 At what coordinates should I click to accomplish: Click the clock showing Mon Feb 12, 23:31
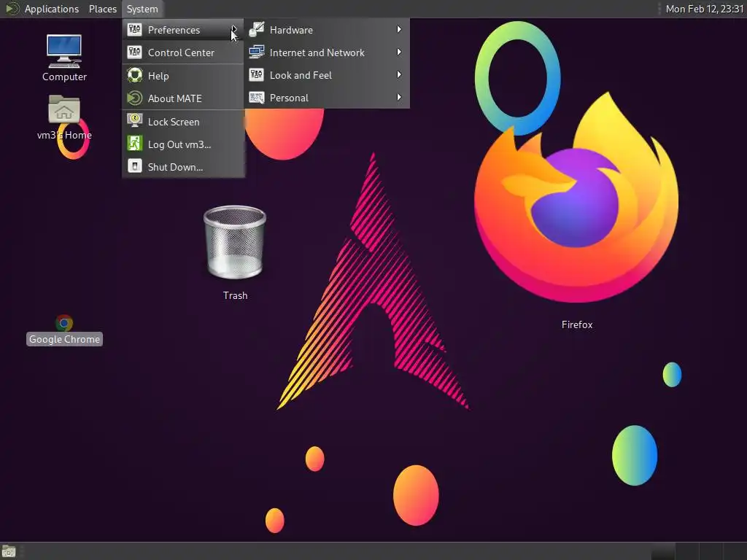click(x=704, y=9)
